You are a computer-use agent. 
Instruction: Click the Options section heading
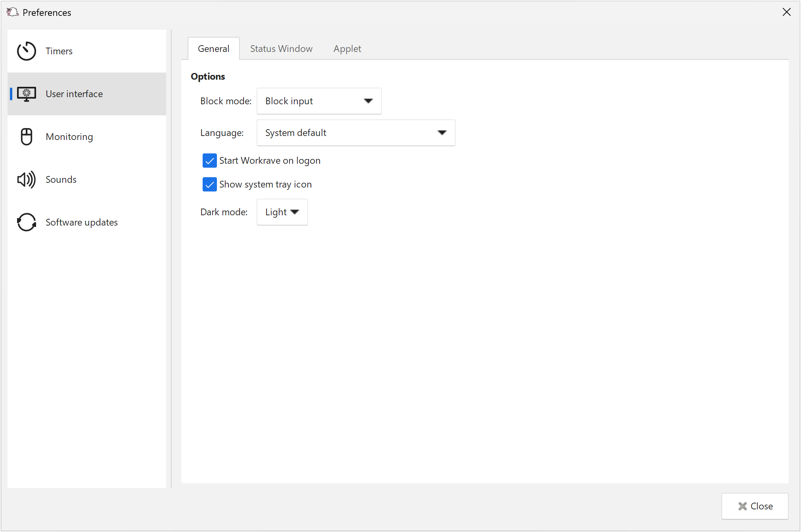[x=208, y=77]
